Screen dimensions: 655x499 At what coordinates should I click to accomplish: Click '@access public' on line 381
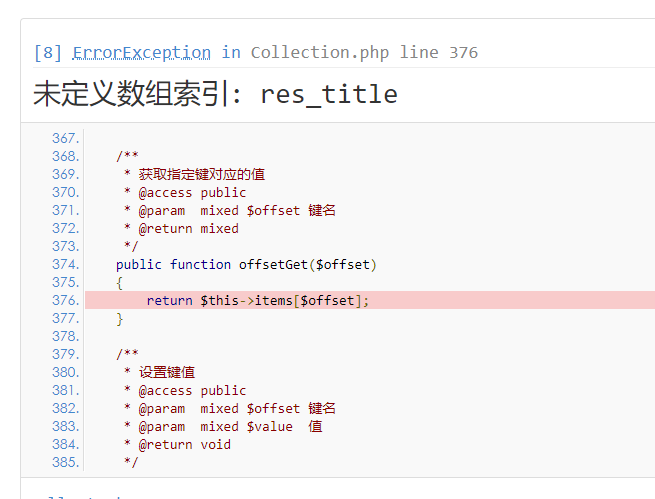tap(192, 390)
